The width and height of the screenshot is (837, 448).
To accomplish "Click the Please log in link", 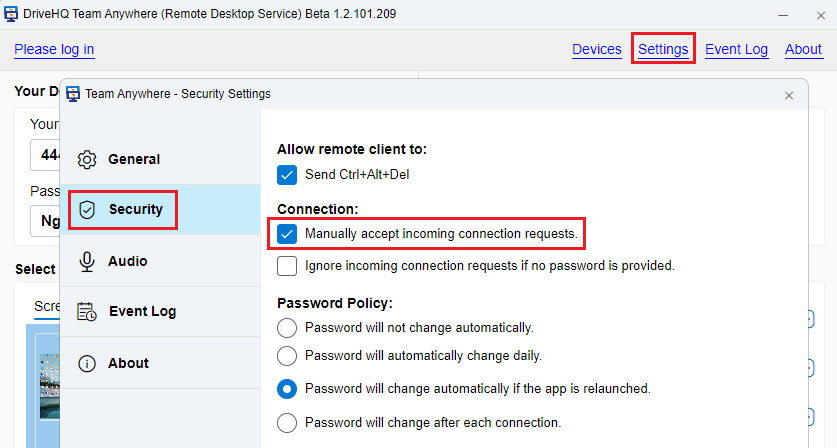I will pyautogui.click(x=54, y=49).
